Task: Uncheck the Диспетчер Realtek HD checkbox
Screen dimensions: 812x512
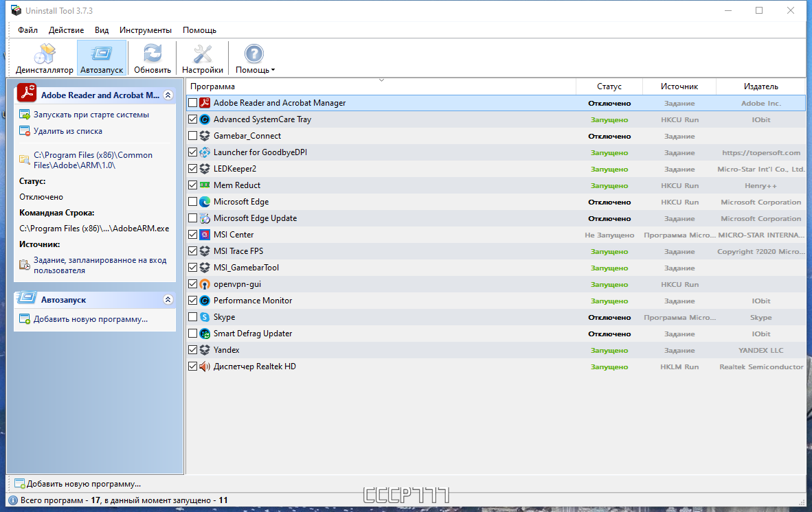Action: click(192, 366)
